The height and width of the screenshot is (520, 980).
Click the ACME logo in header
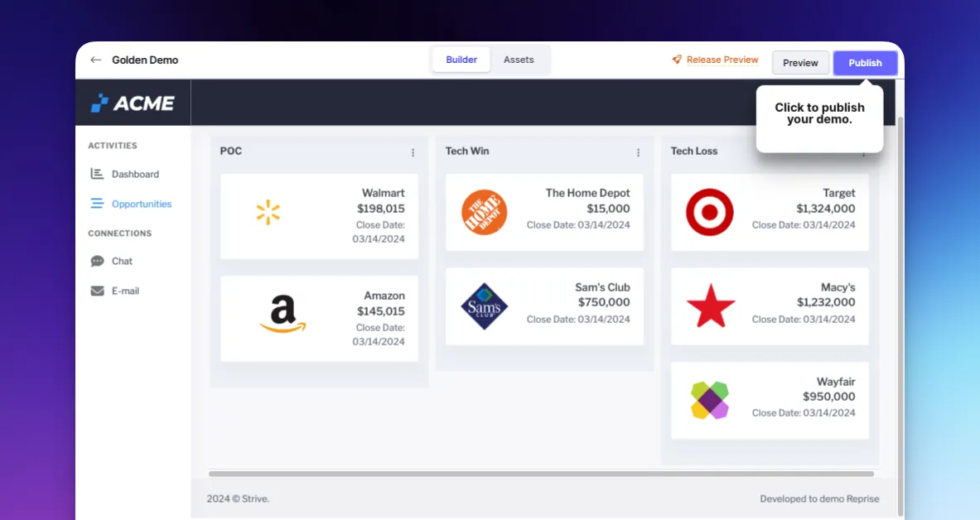click(x=133, y=104)
